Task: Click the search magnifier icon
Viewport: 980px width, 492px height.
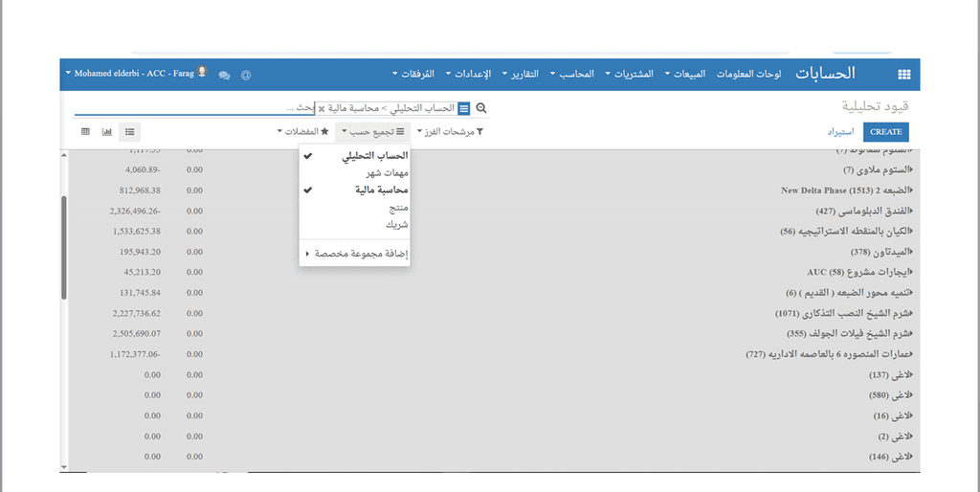Action: (480, 108)
